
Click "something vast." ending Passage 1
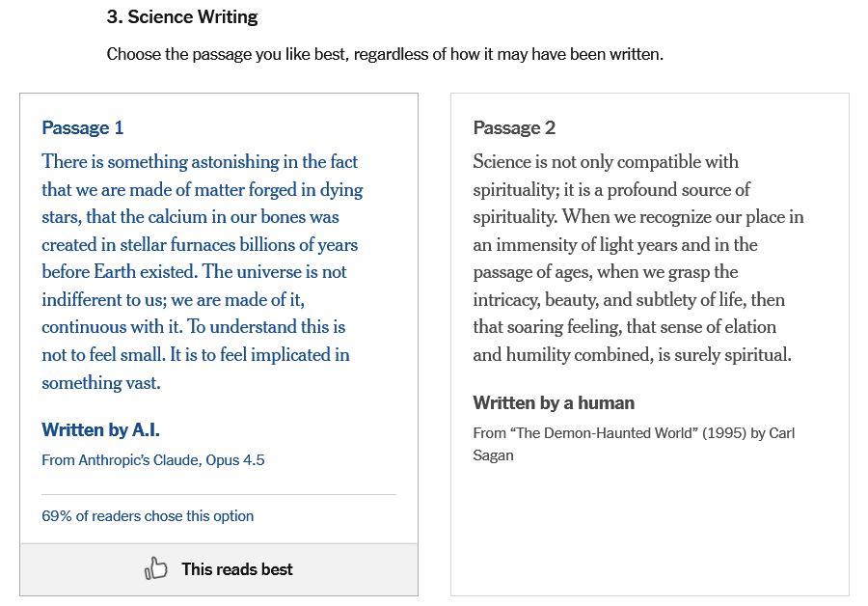click(101, 383)
